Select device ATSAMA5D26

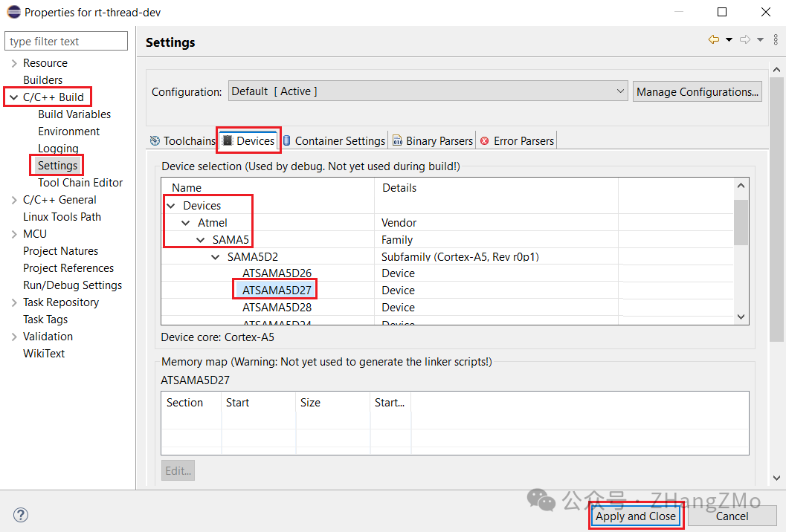[x=277, y=273]
